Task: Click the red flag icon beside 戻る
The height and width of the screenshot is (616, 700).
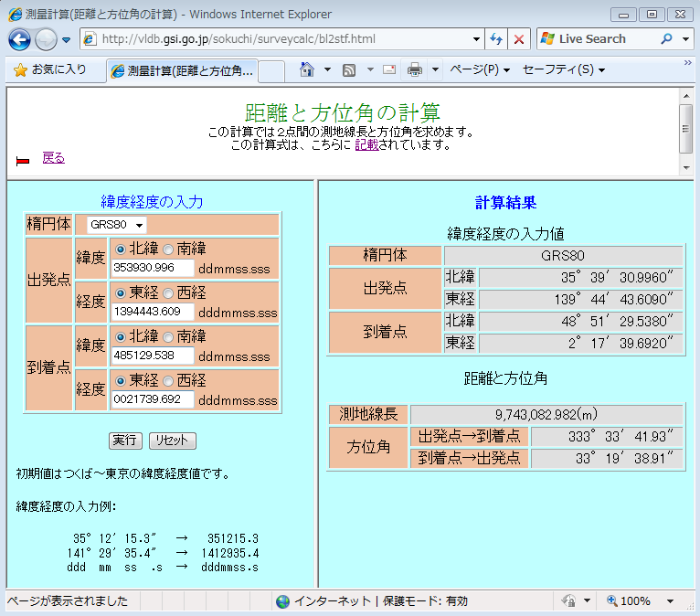Action: [22, 161]
